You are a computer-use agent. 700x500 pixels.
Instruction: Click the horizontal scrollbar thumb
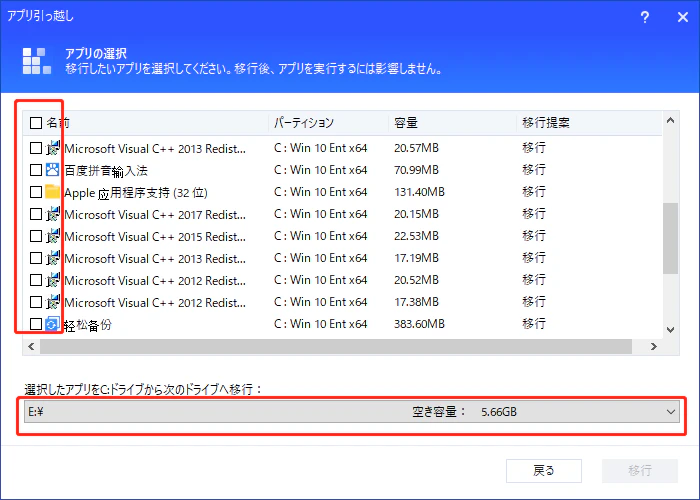tap(336, 346)
